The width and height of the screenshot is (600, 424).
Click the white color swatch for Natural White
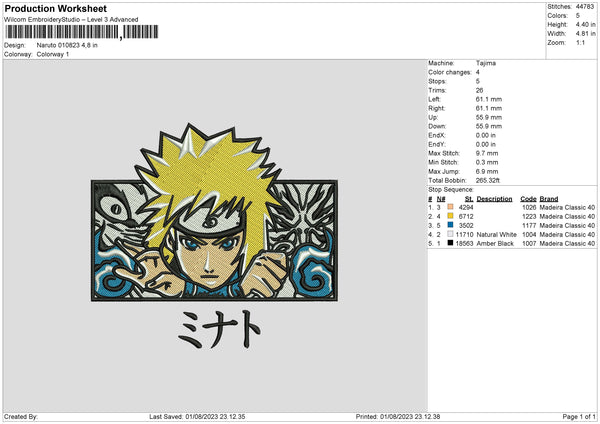450,234
